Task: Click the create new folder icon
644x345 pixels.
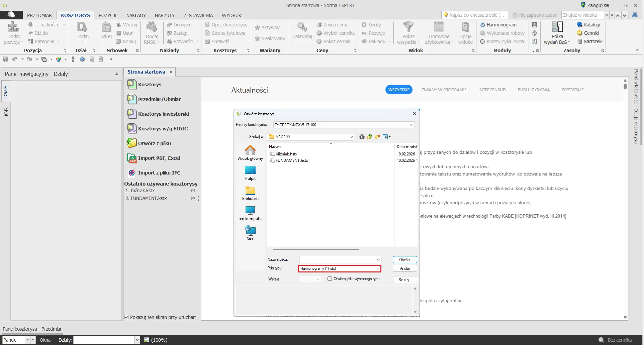Action: click(377, 137)
